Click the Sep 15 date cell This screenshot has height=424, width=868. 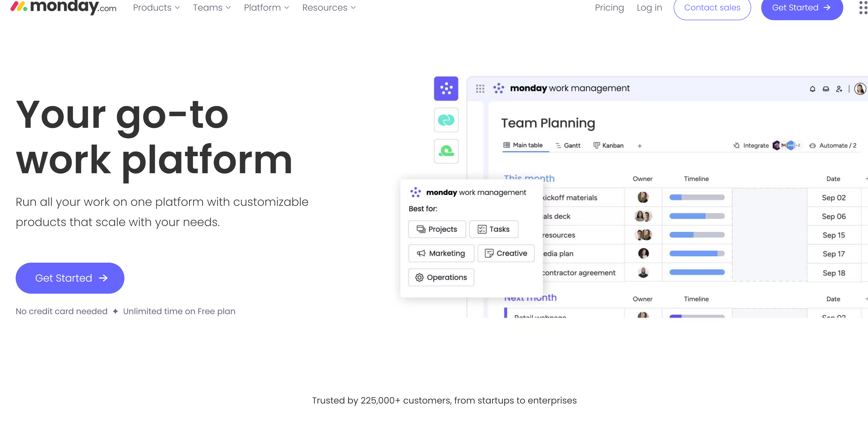[x=834, y=235]
